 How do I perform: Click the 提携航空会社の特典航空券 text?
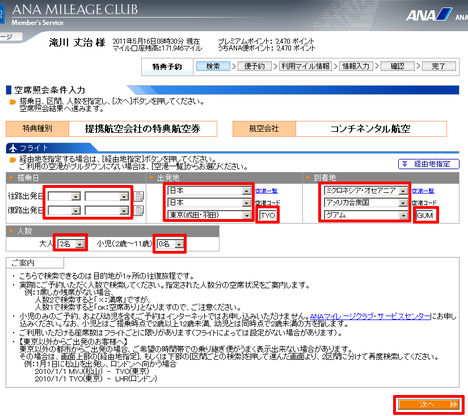pos(143,129)
